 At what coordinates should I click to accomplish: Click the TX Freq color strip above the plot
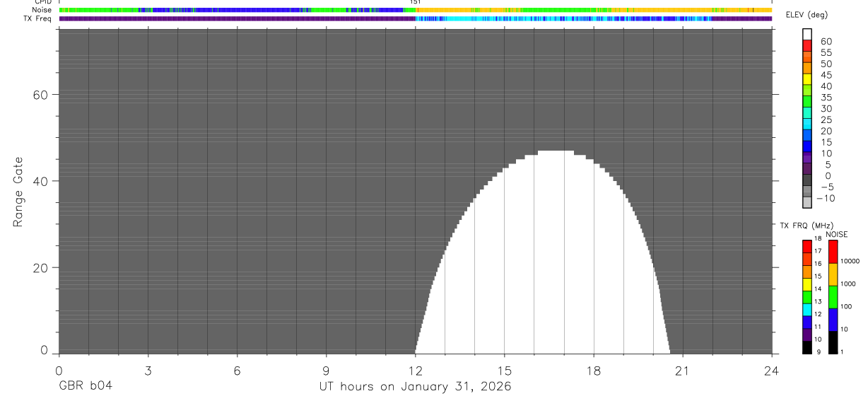coord(416,18)
